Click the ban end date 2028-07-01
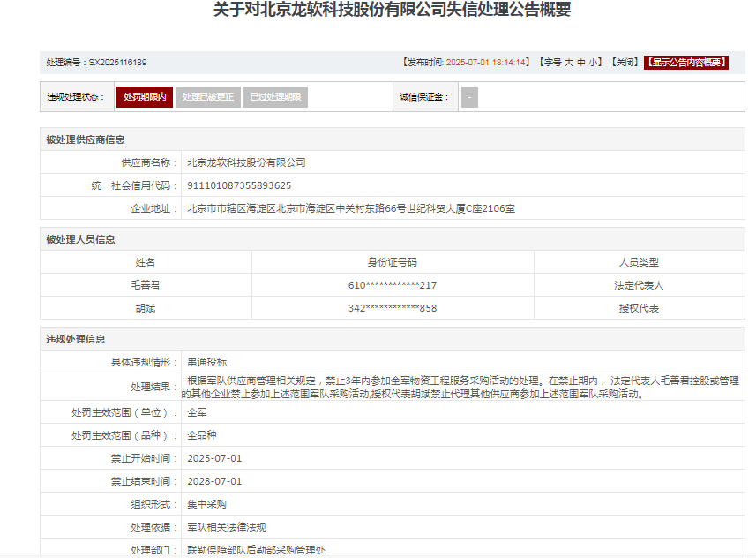The width and height of the screenshot is (756, 558). (214, 482)
